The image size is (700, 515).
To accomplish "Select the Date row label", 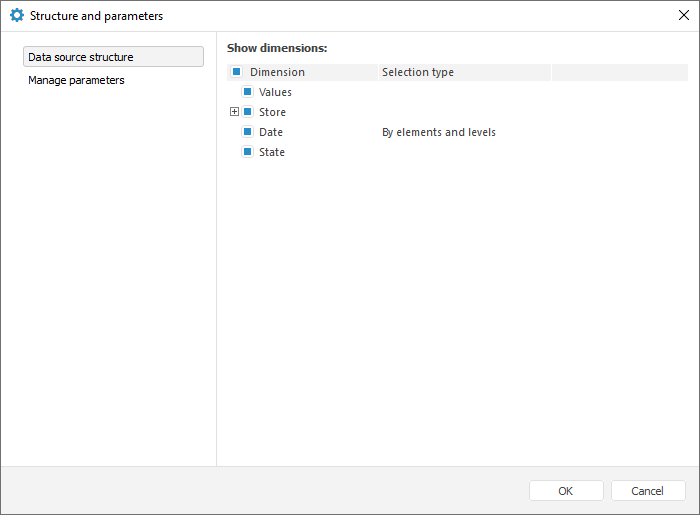I will pyautogui.click(x=271, y=132).
